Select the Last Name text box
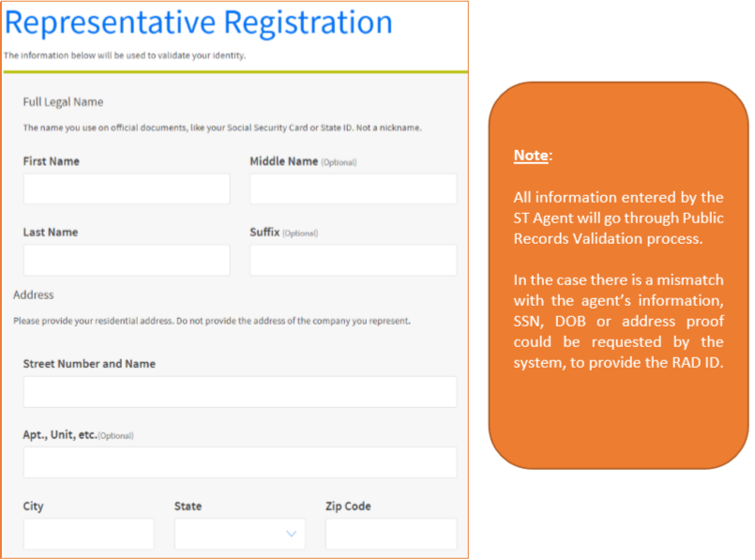This screenshot has height=560, width=755. [127, 260]
